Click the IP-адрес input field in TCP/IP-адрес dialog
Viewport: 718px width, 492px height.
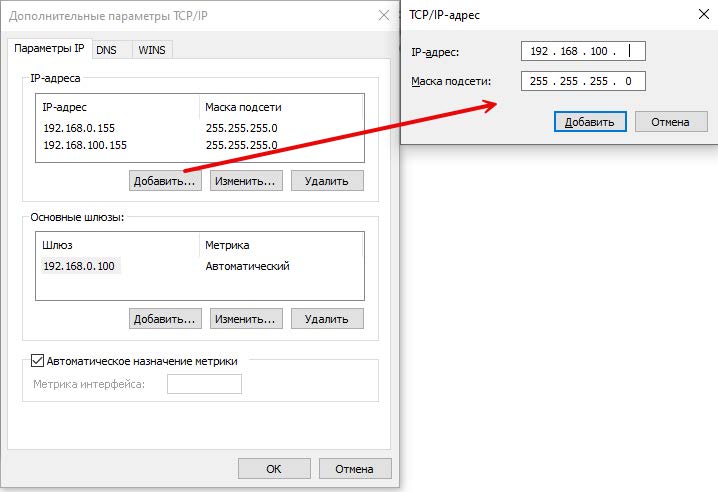(583, 51)
